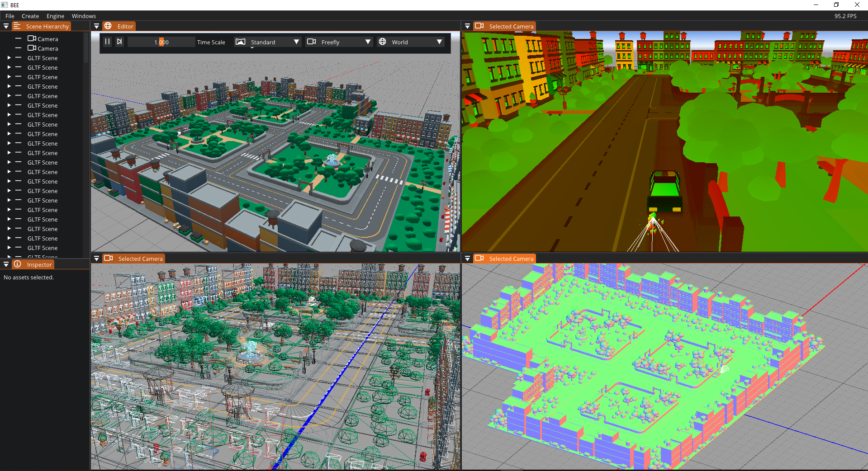
Task: Click the Inspector info icon
Action: tap(17, 264)
